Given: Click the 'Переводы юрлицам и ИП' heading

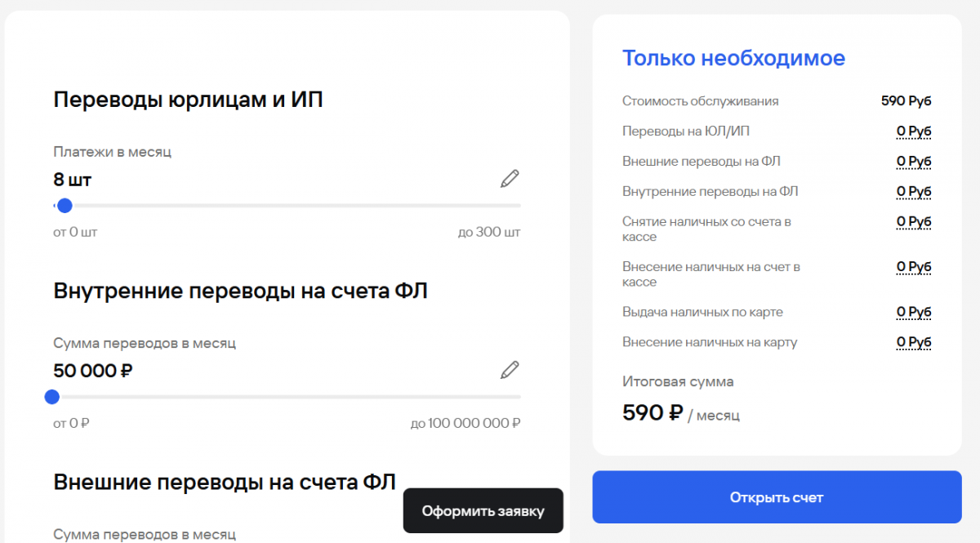Looking at the screenshot, I should point(188,100).
